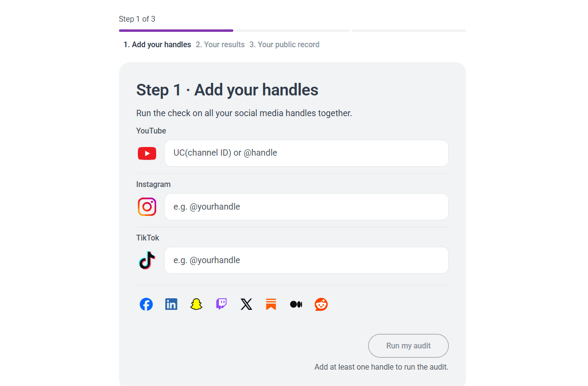Add a LinkedIn handle via its icon

tap(171, 304)
